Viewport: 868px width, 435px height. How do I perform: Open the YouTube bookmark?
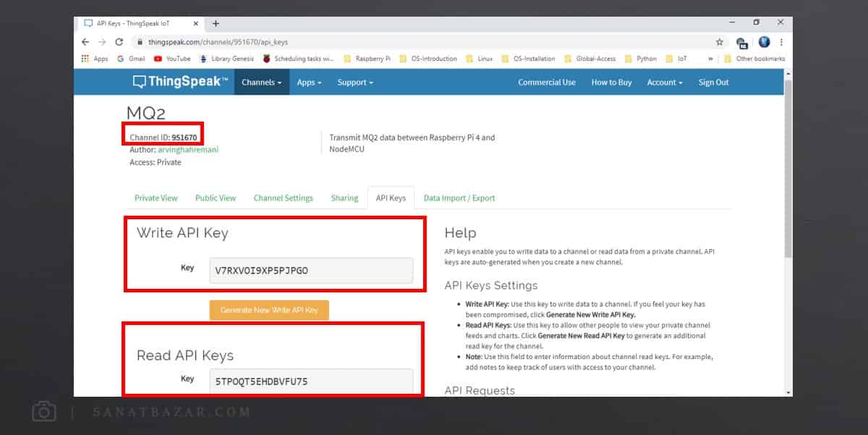coord(172,59)
